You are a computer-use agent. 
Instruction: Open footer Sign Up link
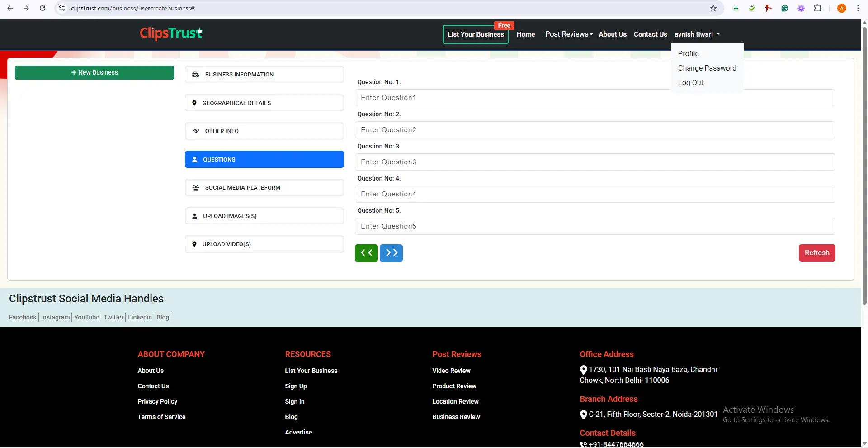pos(296,386)
